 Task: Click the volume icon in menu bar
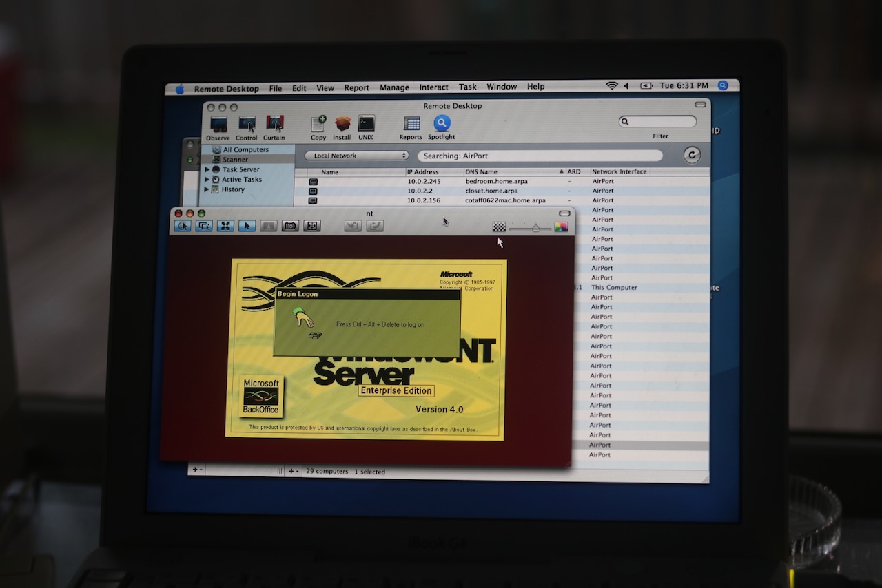pyautogui.click(x=626, y=86)
